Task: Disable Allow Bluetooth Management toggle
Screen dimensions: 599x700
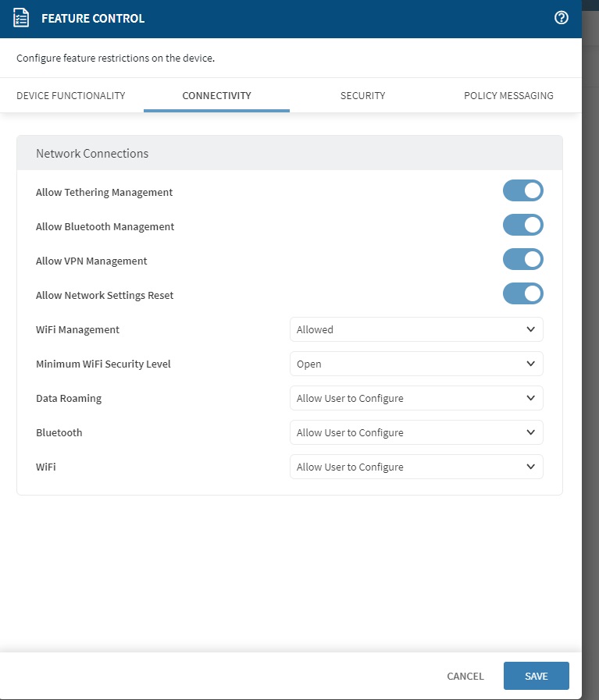Action: (x=522, y=226)
